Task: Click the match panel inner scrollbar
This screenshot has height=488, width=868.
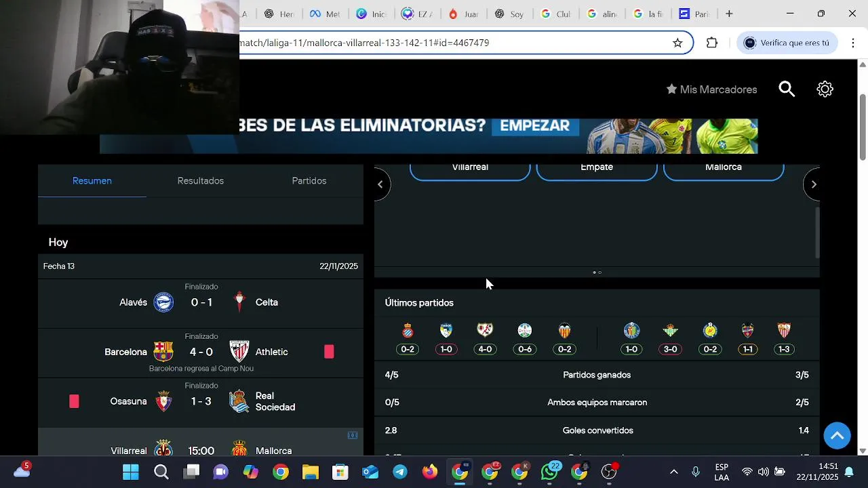Action: pyautogui.click(x=816, y=232)
